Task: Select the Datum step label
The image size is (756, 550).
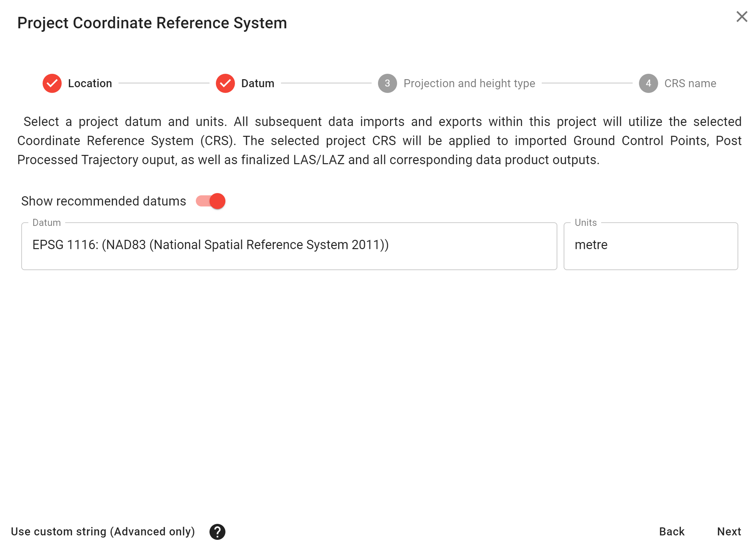Action: pos(258,83)
